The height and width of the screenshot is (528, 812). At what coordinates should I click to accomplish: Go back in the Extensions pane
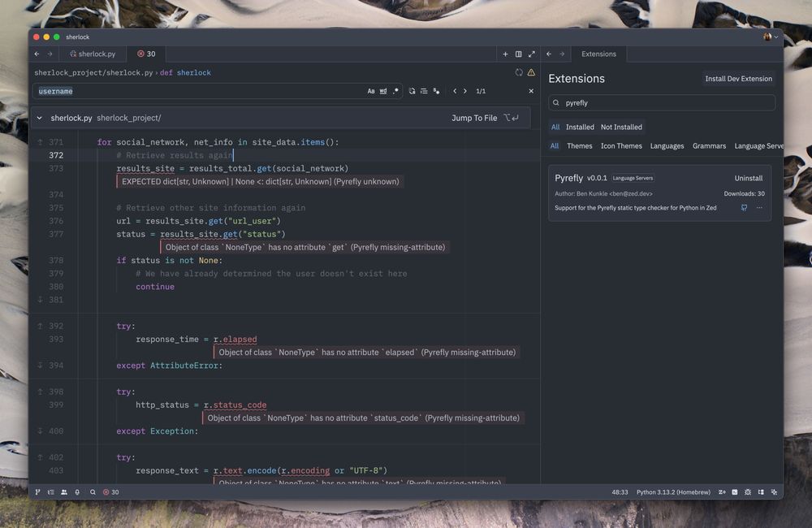pyautogui.click(x=549, y=54)
